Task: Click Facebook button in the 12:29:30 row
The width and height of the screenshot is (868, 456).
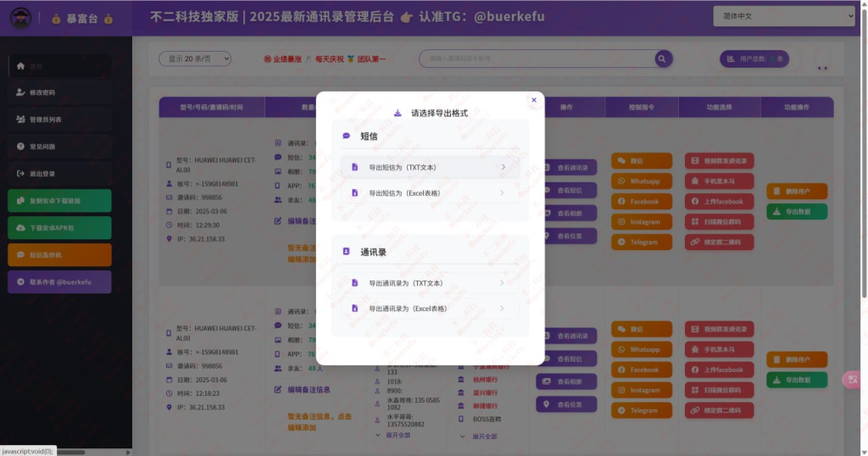Action: pos(642,202)
